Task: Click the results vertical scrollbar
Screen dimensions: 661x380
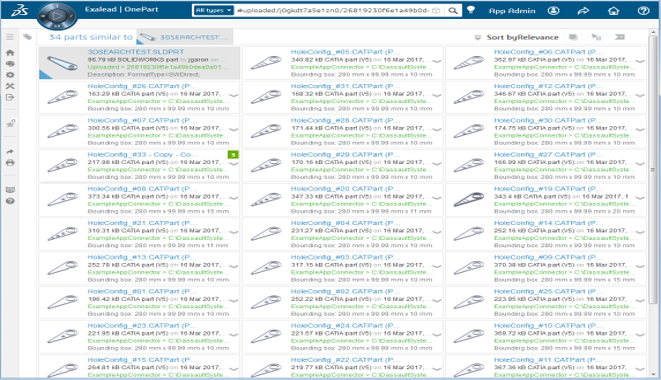Action: click(x=653, y=169)
